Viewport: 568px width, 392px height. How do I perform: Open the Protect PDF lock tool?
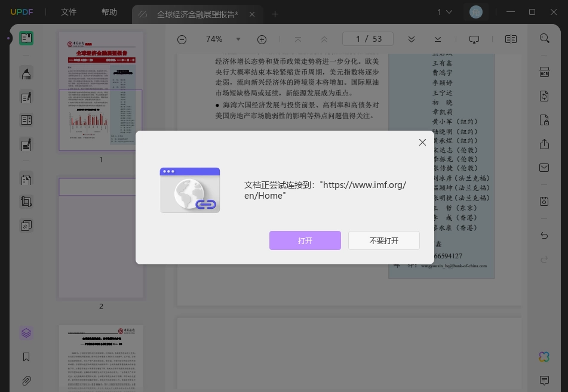pos(544,120)
